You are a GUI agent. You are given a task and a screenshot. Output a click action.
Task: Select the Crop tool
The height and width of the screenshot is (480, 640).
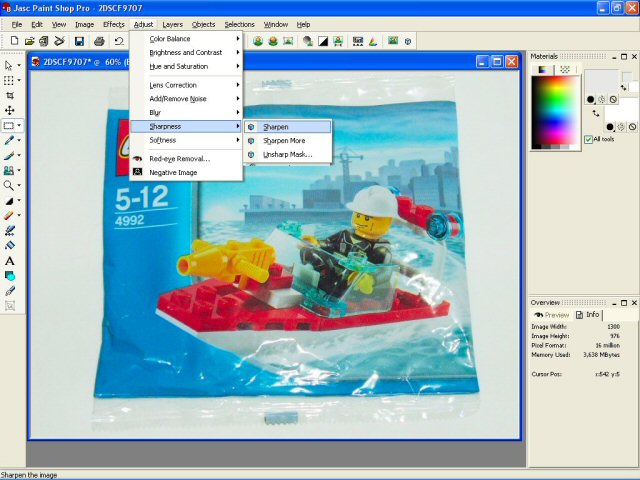10,95
